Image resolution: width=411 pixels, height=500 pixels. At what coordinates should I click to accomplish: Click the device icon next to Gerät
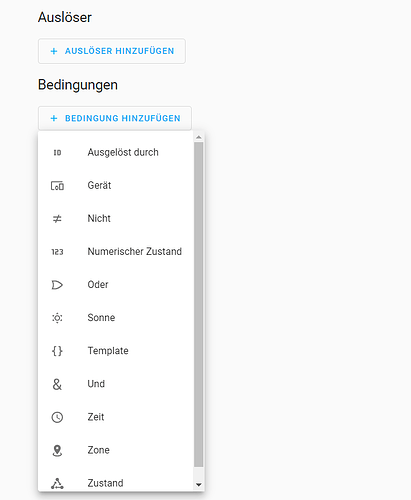(57, 186)
